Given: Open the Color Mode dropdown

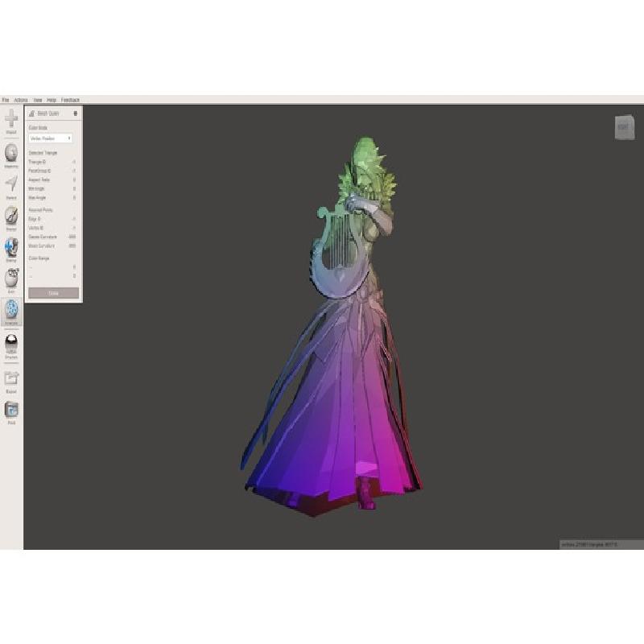Looking at the screenshot, I should [x=51, y=138].
